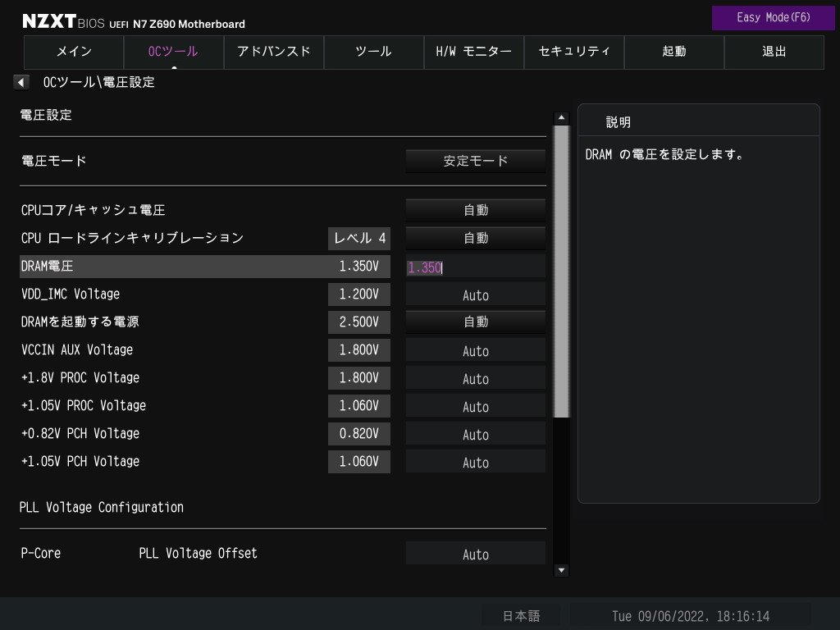Click the scrollbar up arrow
The width and height of the screenshot is (840, 630).
coord(561,118)
